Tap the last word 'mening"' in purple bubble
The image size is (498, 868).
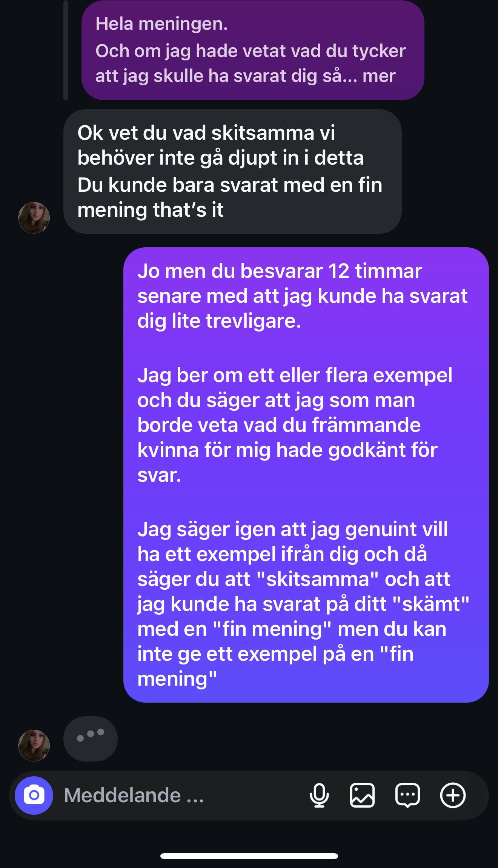pyautogui.click(x=177, y=679)
